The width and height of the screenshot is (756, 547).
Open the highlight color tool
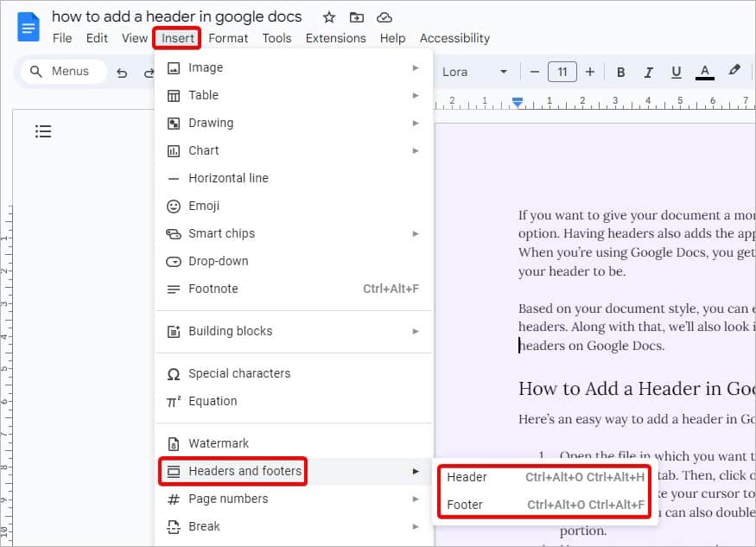(x=735, y=72)
